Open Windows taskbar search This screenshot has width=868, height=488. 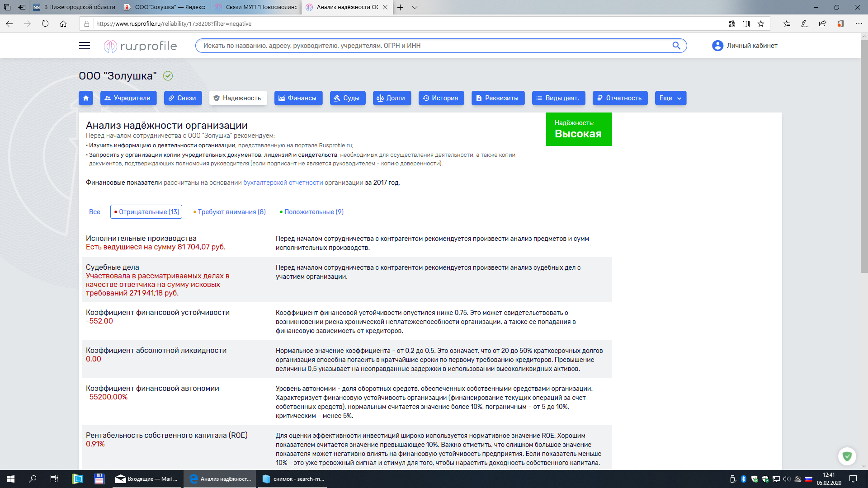click(x=33, y=479)
